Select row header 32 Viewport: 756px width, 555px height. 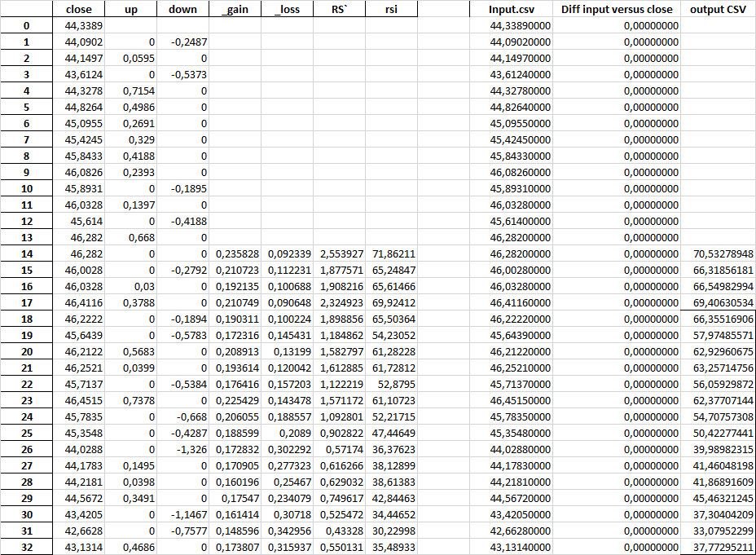click(x=27, y=547)
